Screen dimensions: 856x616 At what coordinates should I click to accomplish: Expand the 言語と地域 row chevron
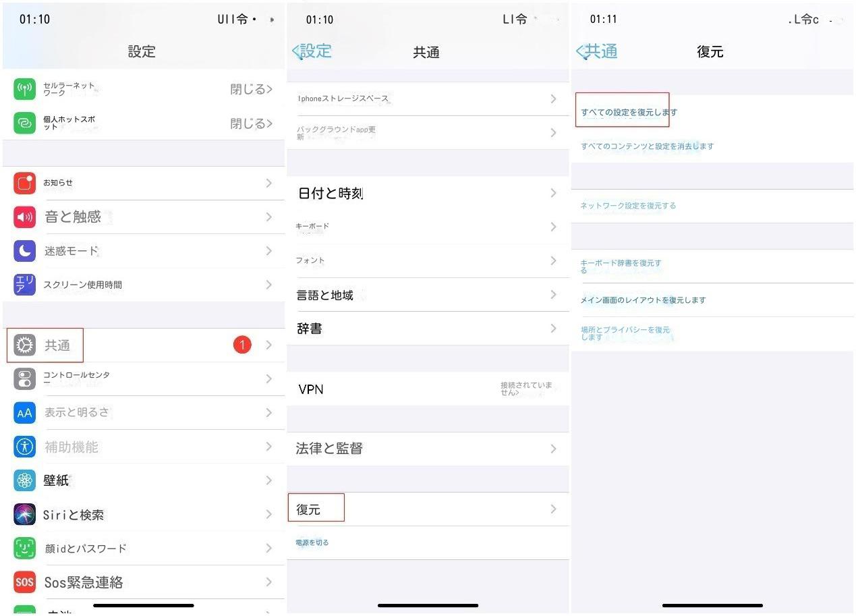tap(553, 295)
